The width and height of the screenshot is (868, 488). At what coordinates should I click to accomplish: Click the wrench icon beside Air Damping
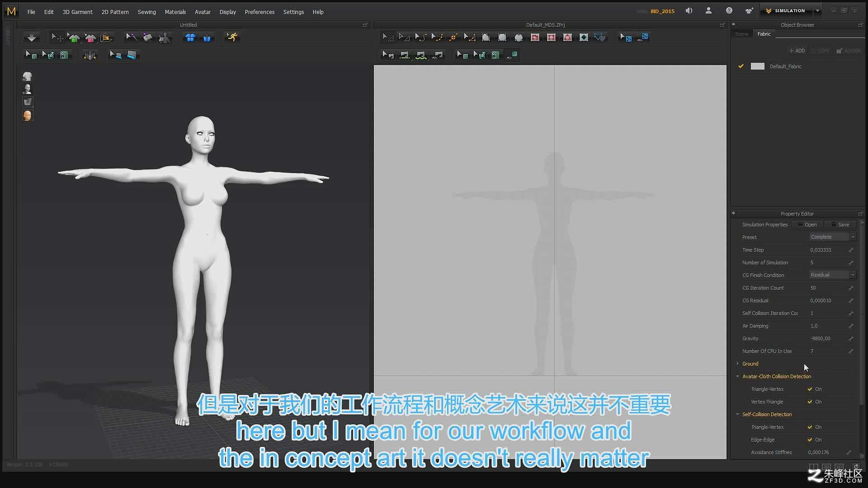pos(851,326)
